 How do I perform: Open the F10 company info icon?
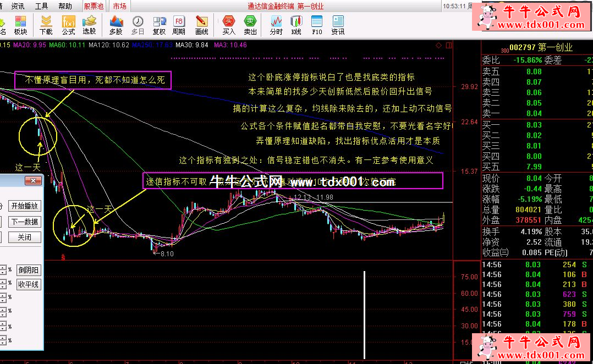coord(317,25)
